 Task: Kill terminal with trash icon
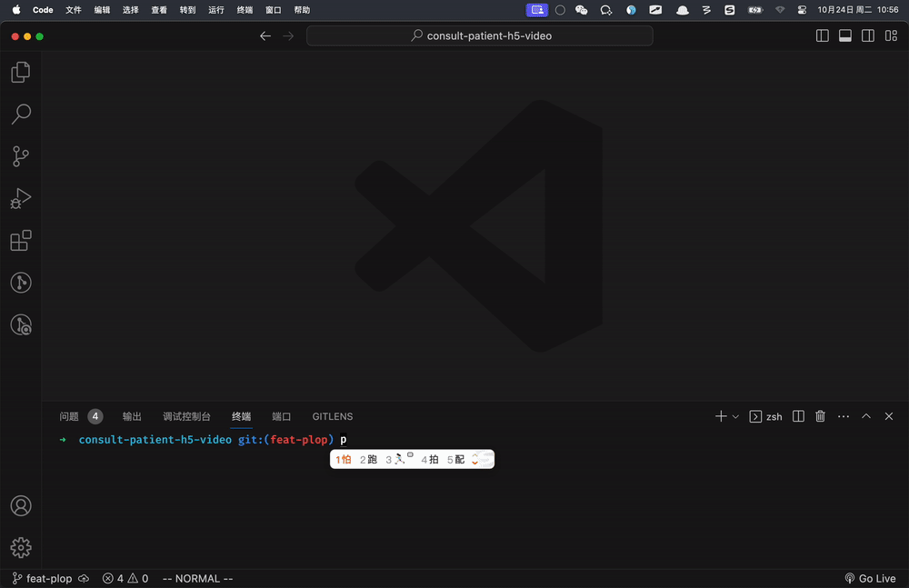[820, 416]
